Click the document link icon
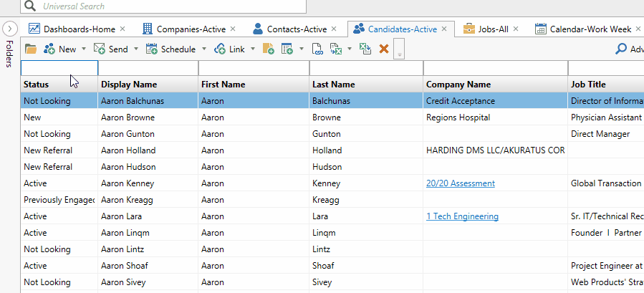The width and height of the screenshot is (644, 293). coord(317,49)
